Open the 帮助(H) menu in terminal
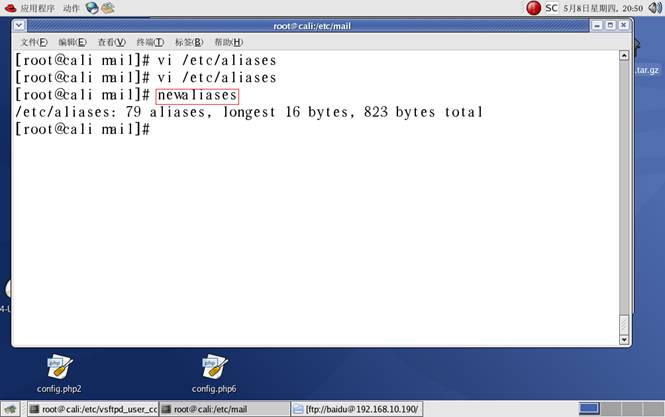 (x=228, y=42)
